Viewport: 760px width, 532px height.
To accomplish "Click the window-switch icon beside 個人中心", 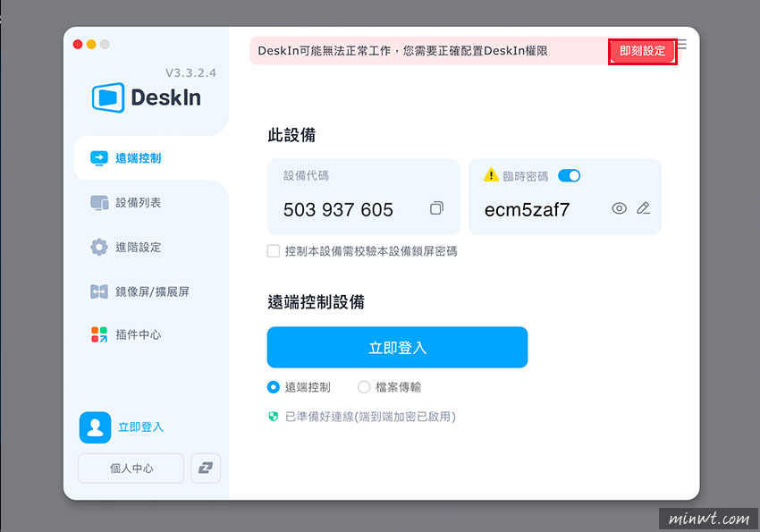I will coord(206,468).
